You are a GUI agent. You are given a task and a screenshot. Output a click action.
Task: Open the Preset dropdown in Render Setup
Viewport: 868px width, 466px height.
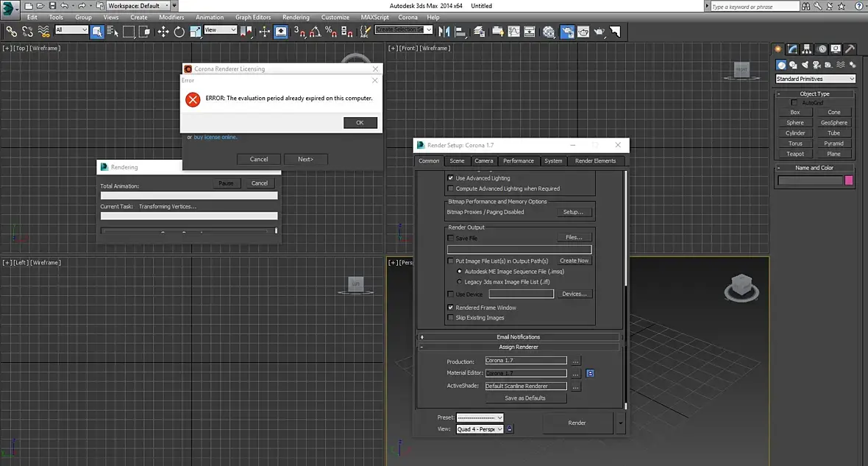480,418
